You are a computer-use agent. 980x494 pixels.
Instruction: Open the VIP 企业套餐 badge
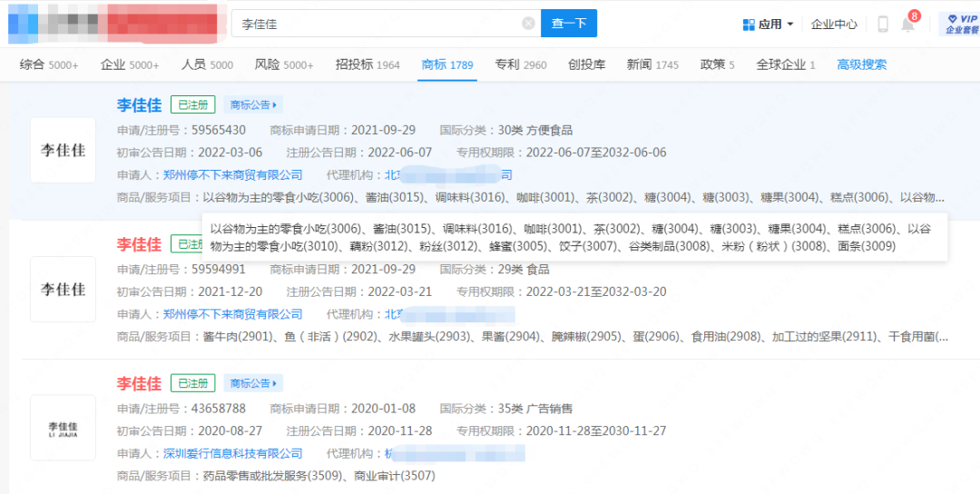tap(961, 24)
